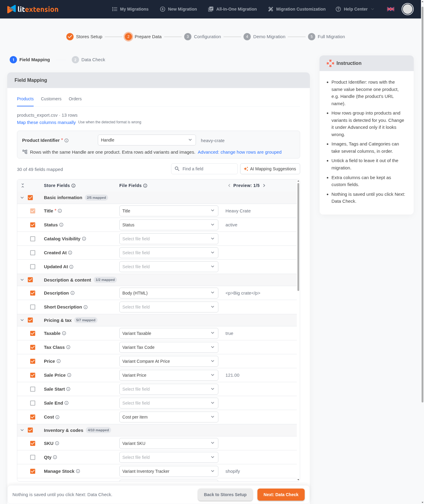The width and height of the screenshot is (424, 504).
Task: Go to Data Check sub-step
Action: tap(88, 60)
